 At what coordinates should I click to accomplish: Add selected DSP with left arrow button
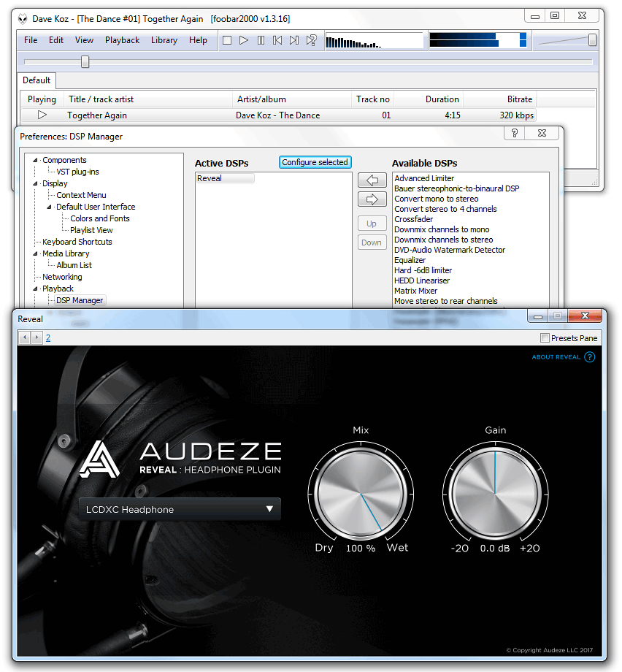point(372,180)
